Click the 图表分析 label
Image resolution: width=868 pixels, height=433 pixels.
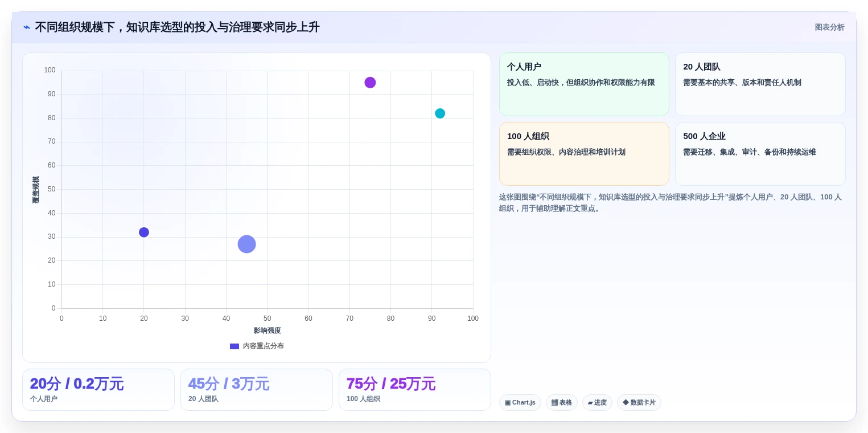click(x=829, y=27)
